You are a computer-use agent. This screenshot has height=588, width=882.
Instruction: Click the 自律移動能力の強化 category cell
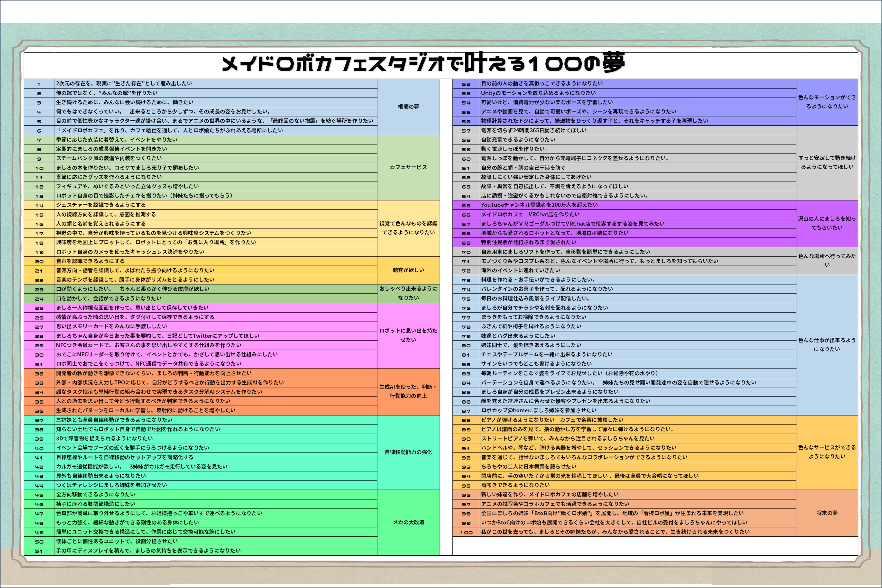408,452
